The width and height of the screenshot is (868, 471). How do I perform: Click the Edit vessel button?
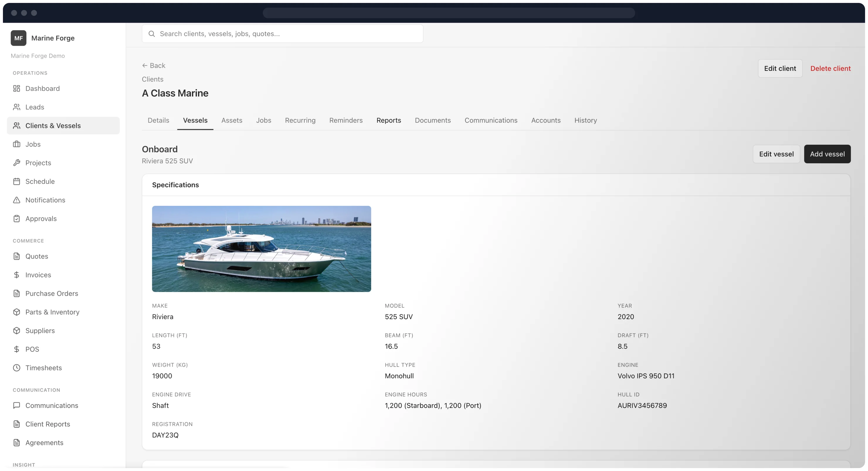click(x=776, y=154)
